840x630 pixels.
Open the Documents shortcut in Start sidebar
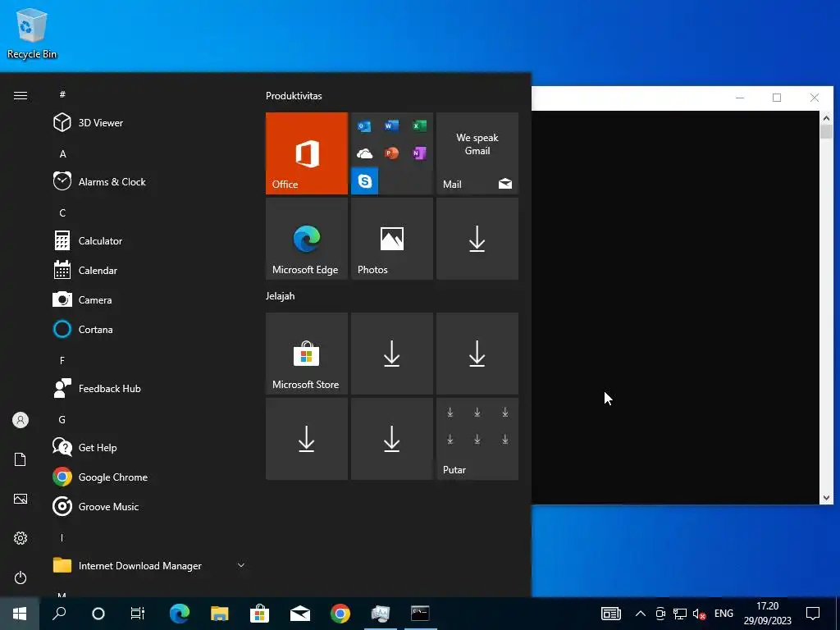pos(21,459)
